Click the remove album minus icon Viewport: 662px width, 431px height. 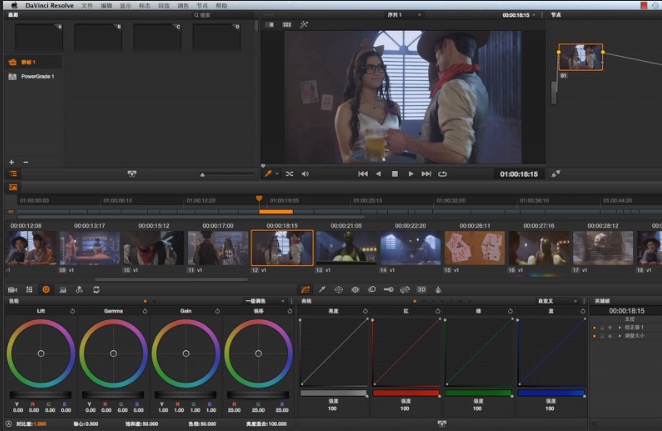point(26,162)
